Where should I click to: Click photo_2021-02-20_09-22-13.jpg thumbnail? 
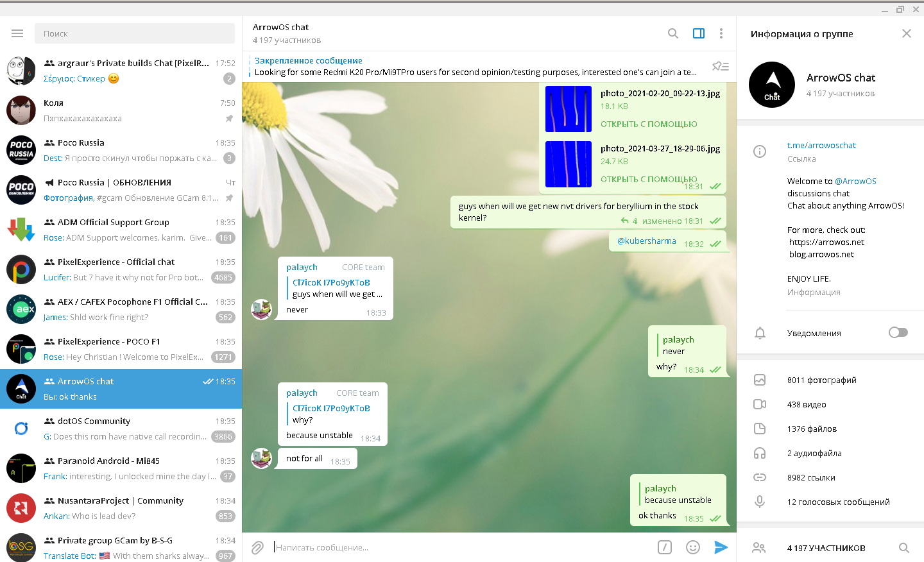569,109
